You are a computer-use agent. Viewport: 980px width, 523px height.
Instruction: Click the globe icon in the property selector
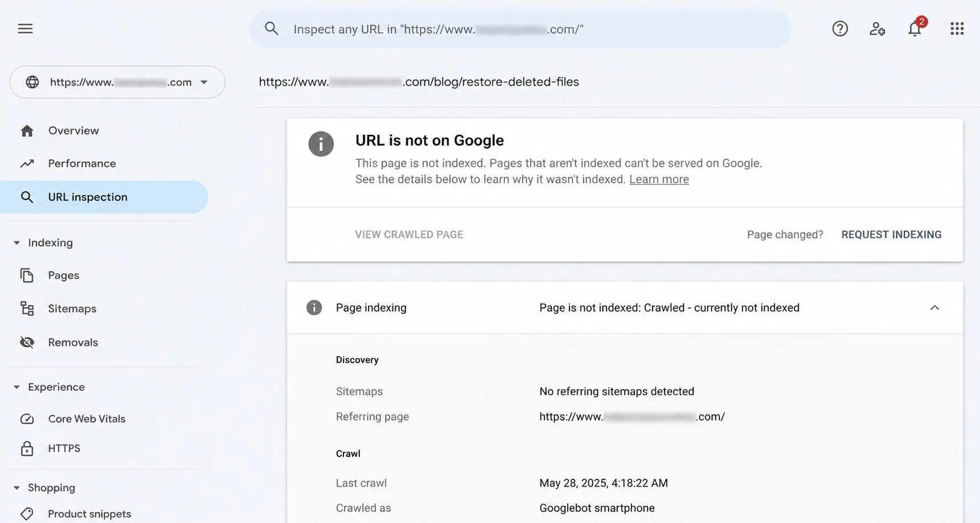33,82
